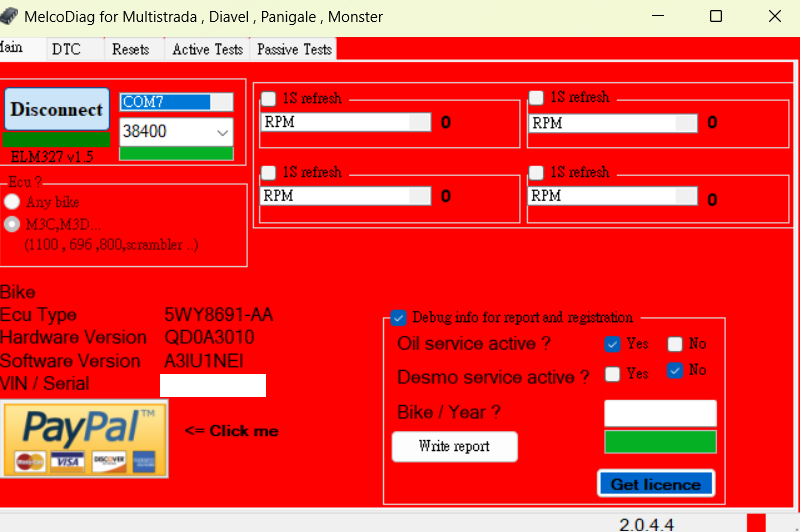Click the PayPal donate image
Image resolution: width=800 pixels, height=532 pixels.
pyautogui.click(x=84, y=439)
